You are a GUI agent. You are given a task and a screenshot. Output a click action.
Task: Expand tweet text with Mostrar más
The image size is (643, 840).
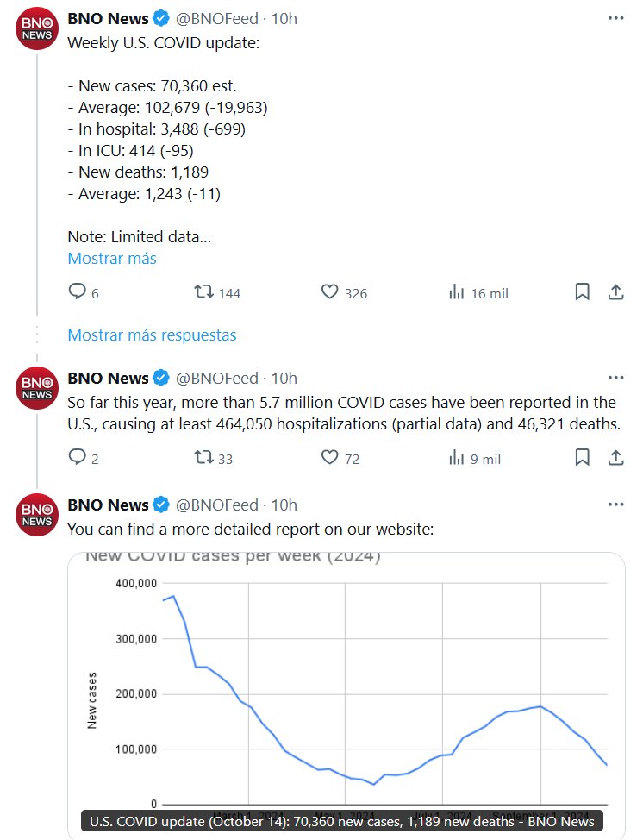coord(112,258)
